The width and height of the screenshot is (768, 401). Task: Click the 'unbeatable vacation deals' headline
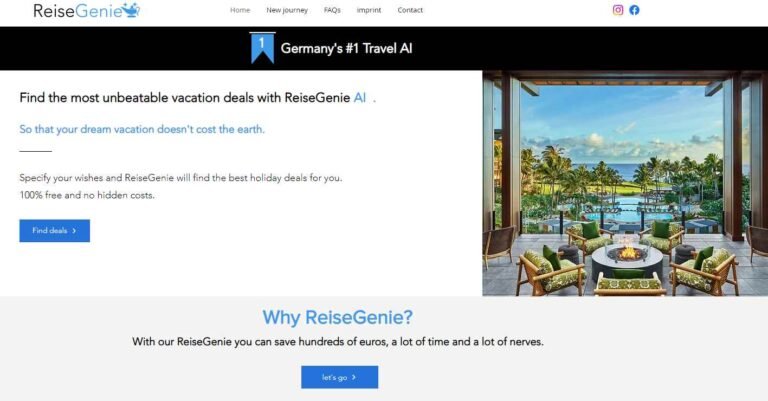point(198,98)
